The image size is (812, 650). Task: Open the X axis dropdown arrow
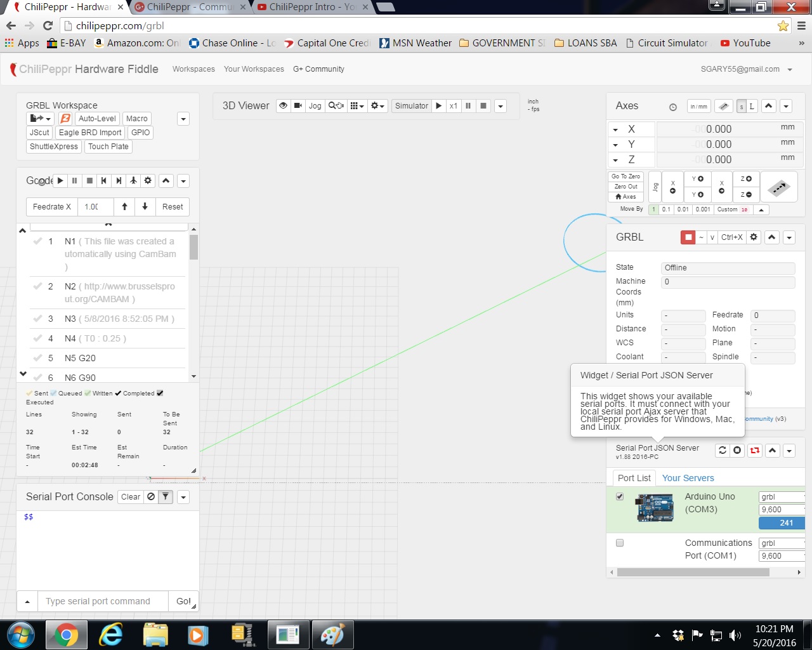[615, 129]
